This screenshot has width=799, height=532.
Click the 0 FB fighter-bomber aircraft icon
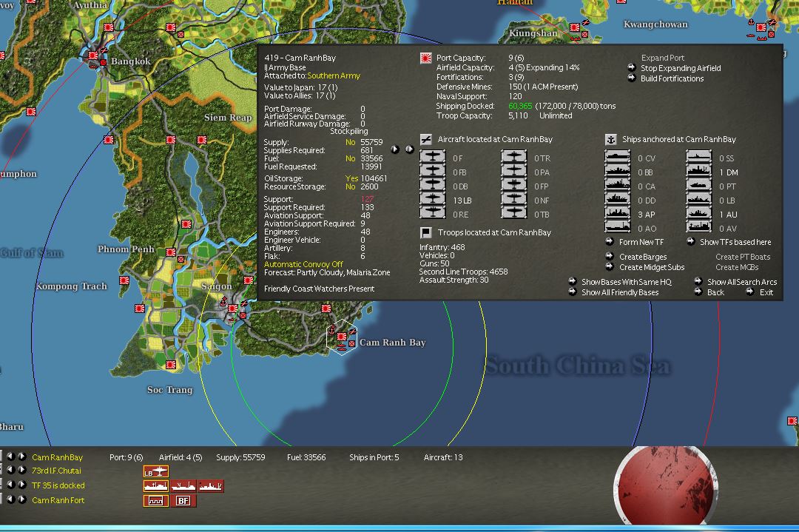(x=432, y=171)
